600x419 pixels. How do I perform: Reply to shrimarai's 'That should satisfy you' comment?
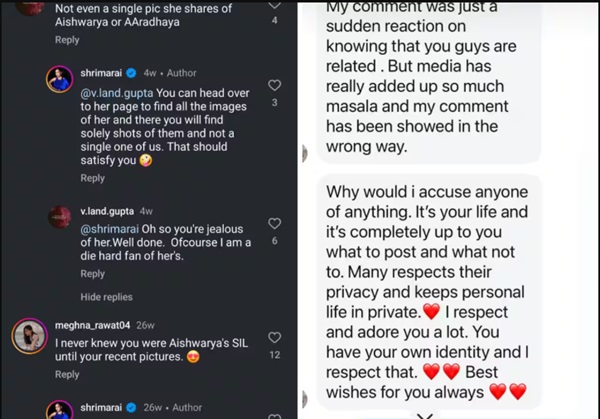click(x=92, y=178)
